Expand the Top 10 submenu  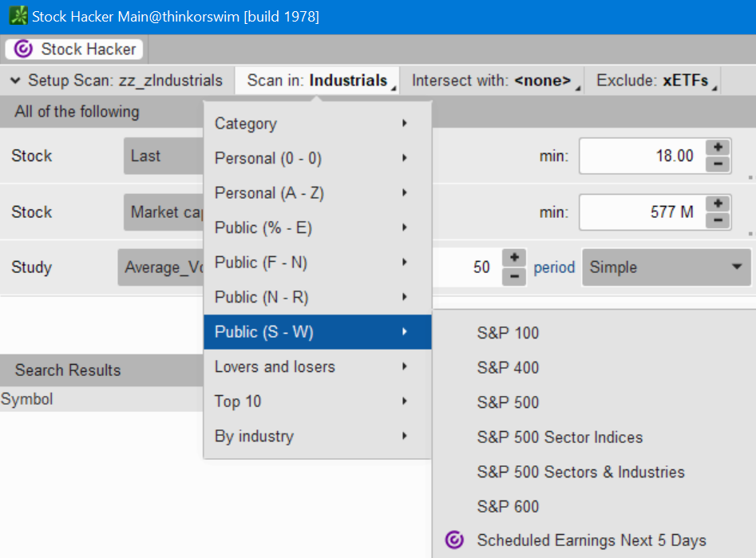(x=317, y=402)
